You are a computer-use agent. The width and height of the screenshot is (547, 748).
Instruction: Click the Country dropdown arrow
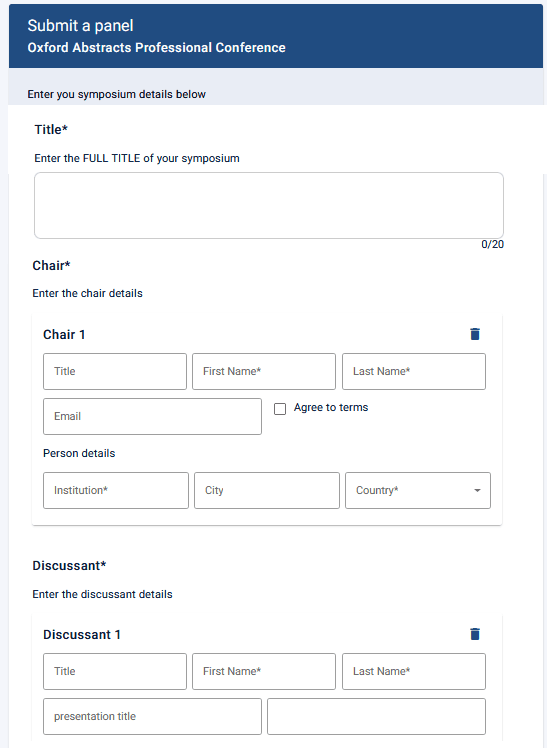(477, 490)
